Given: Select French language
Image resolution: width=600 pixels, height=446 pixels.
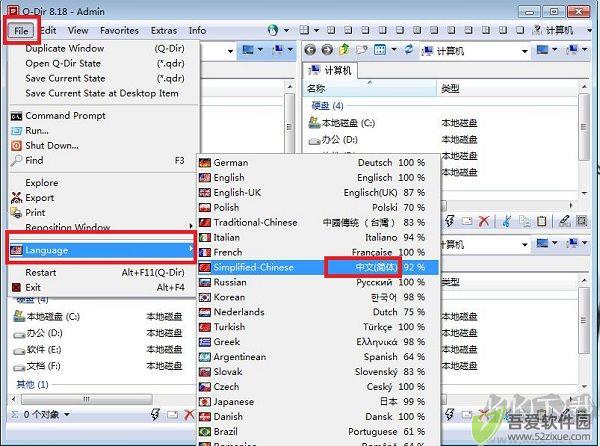Looking at the screenshot, I should coord(318,252).
